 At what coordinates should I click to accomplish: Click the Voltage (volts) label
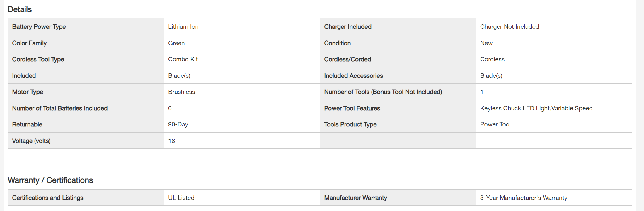(x=31, y=141)
